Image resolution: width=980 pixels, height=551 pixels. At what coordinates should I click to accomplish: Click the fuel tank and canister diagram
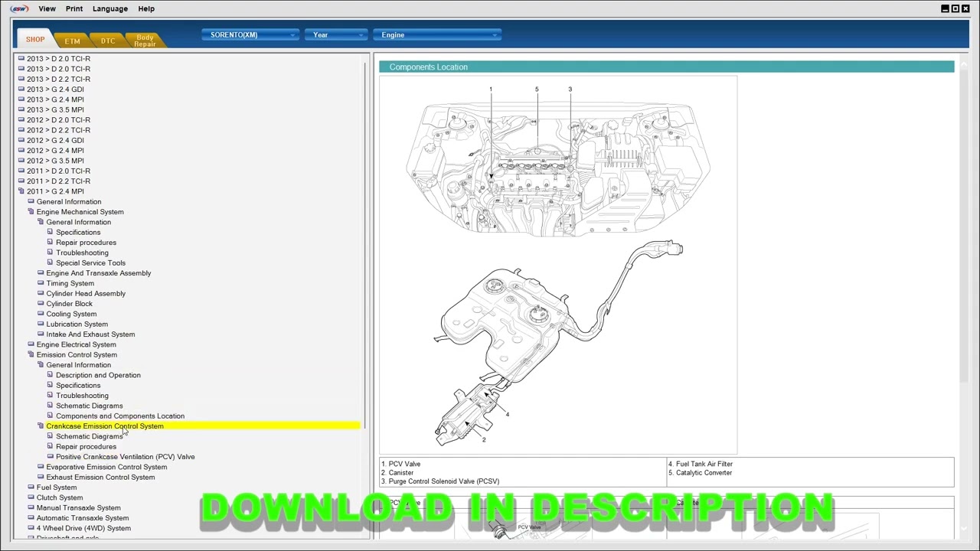(559, 343)
